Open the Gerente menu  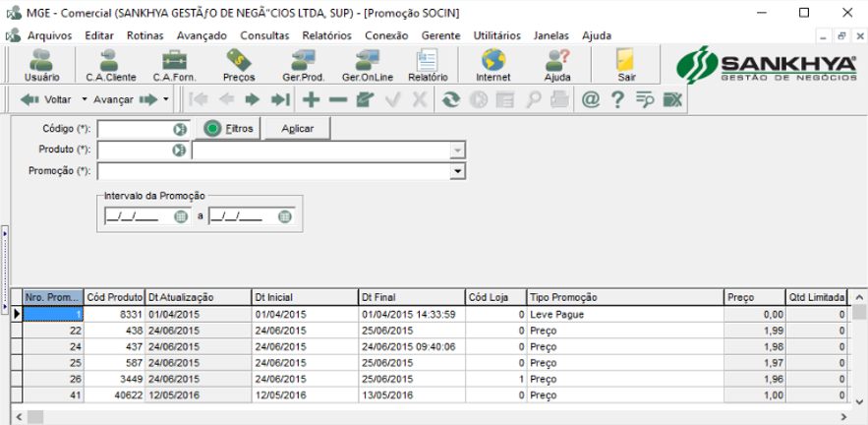tap(440, 35)
